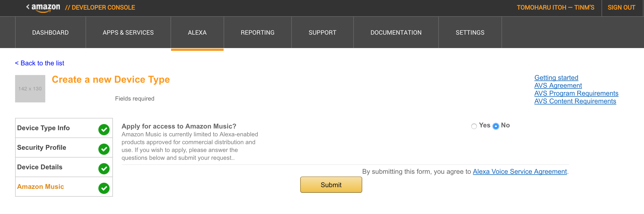
Task: Switch to the Alexa tab
Action: point(197,32)
